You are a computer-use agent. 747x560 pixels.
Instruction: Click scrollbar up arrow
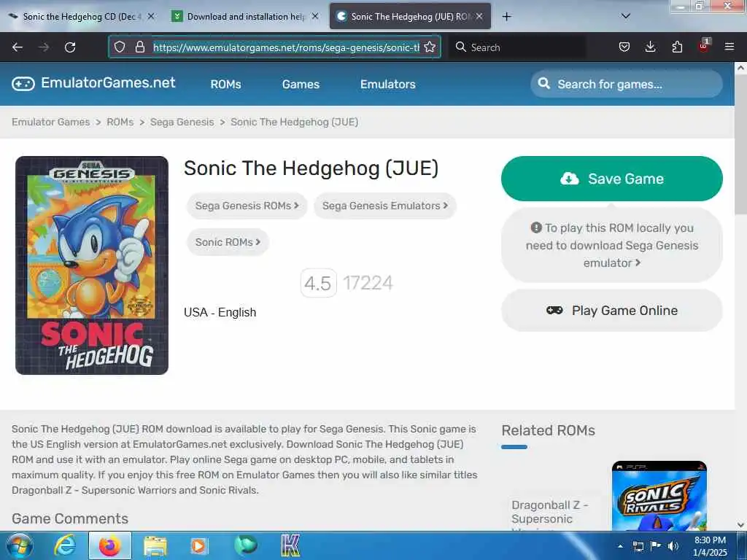point(741,68)
